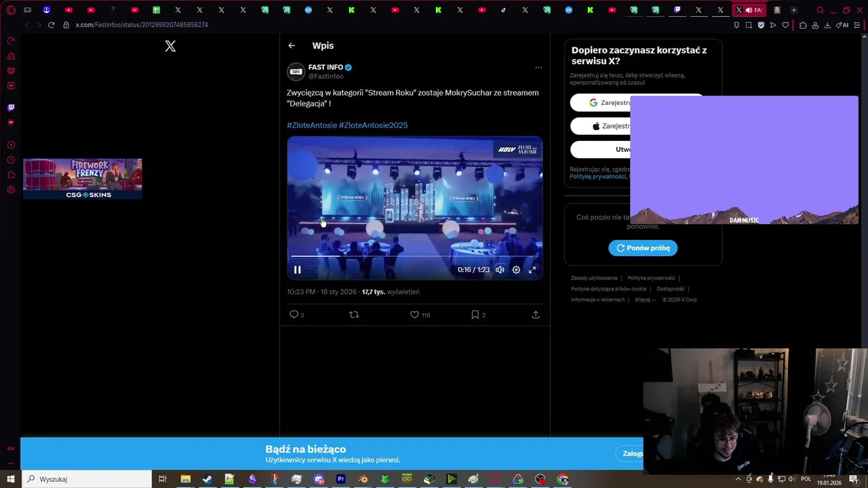Open FAST INFO profile avatar
Viewport: 868px width, 488px height.
pos(296,71)
